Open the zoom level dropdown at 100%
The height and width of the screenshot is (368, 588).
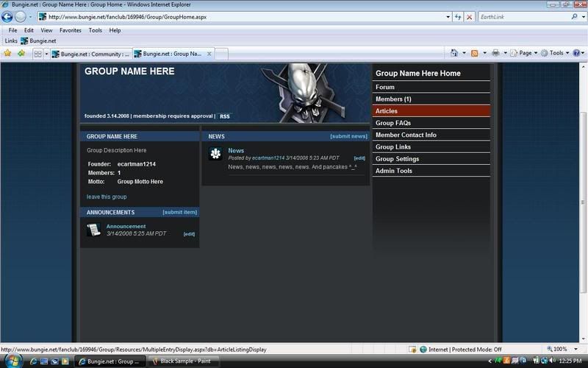(562, 349)
